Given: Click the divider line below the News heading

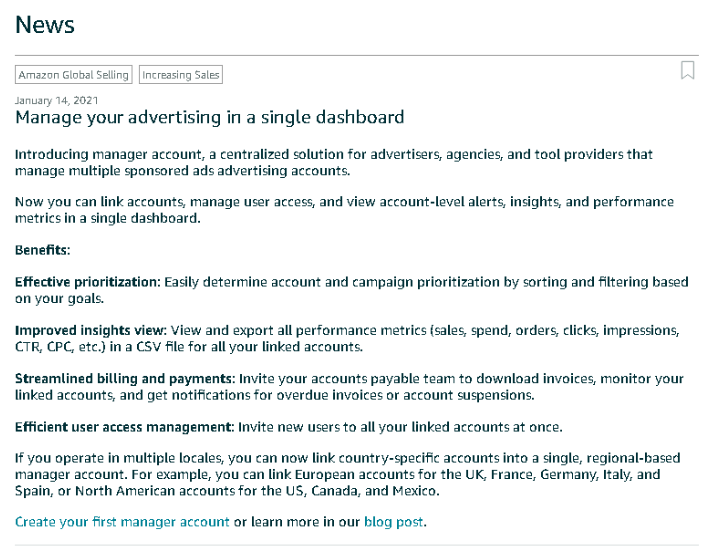Looking at the screenshot, I should pos(357,55).
